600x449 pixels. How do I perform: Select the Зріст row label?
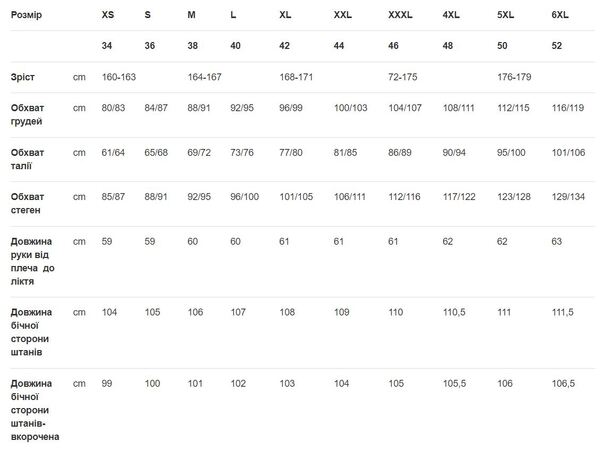pos(23,76)
